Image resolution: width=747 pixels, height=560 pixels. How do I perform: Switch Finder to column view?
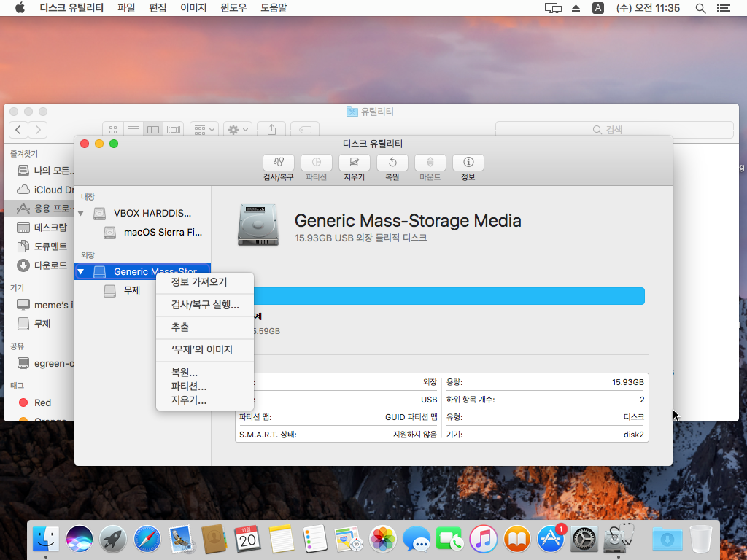click(153, 130)
